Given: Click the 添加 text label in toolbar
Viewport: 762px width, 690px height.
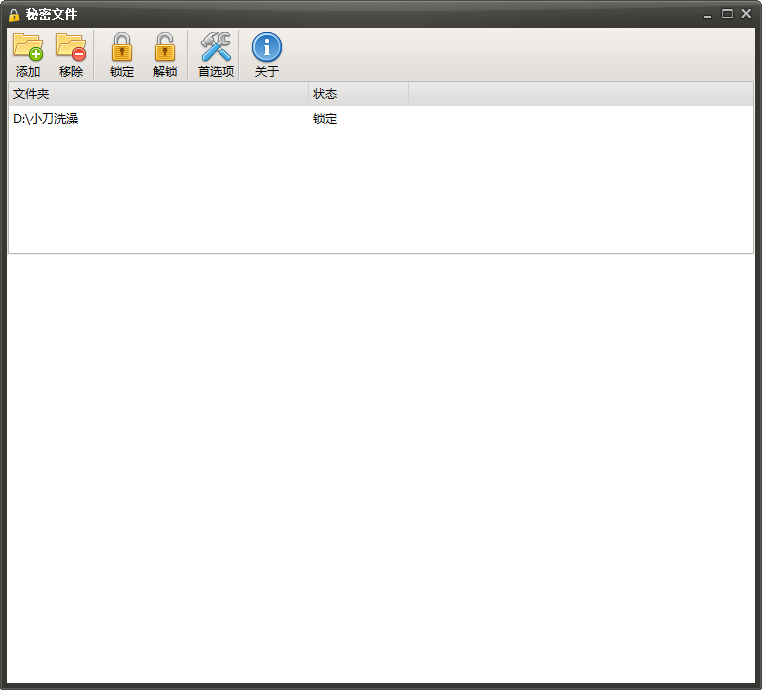Looking at the screenshot, I should point(28,72).
